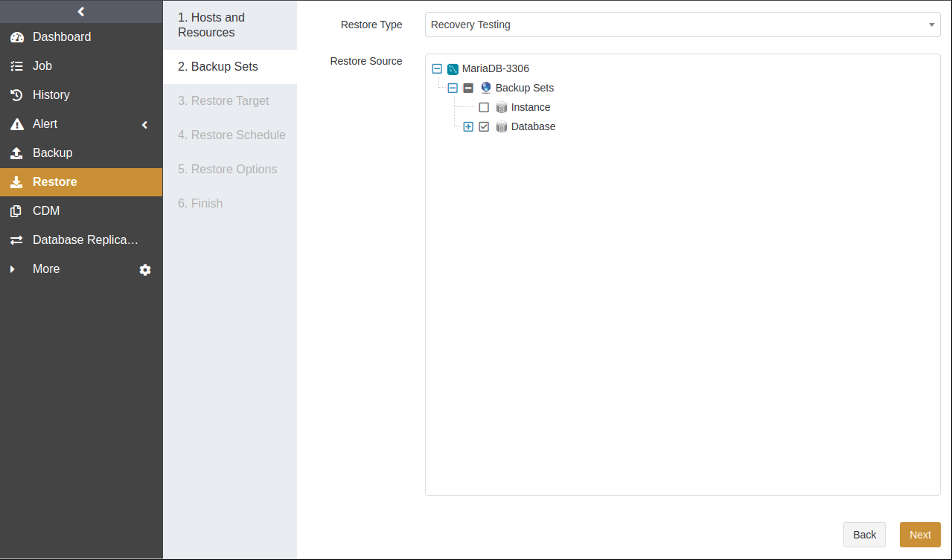Viewport: 952px width, 560px height.
Task: Click the Next button
Action: (920, 535)
